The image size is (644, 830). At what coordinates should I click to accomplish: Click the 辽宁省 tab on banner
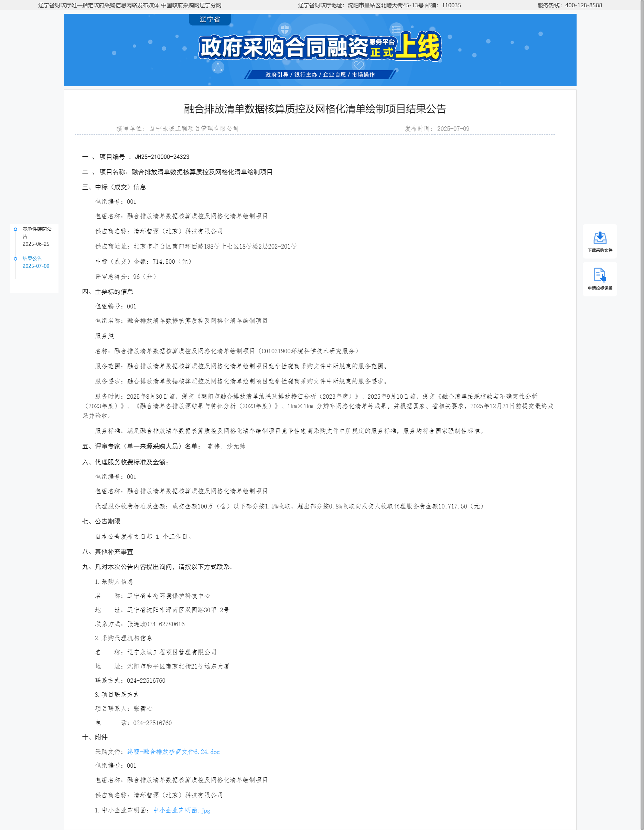[x=210, y=19]
